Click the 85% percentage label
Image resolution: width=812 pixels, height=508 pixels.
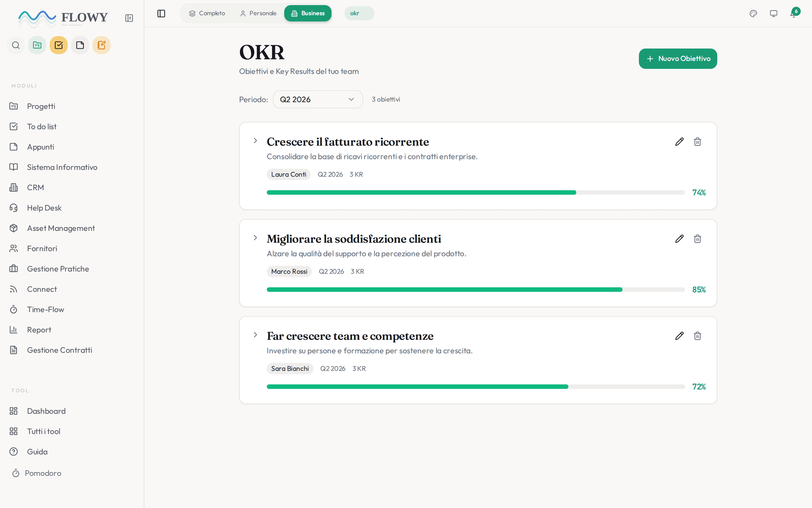coord(699,290)
